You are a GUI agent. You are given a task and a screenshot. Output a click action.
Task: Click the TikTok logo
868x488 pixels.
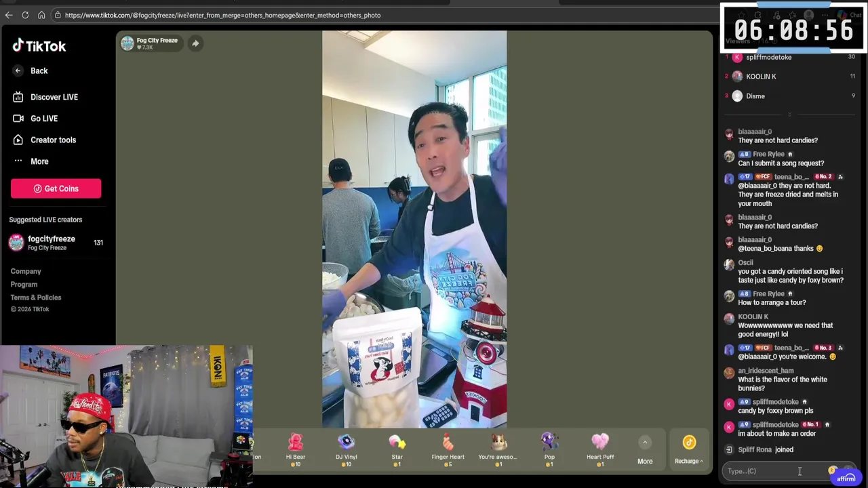pos(39,46)
